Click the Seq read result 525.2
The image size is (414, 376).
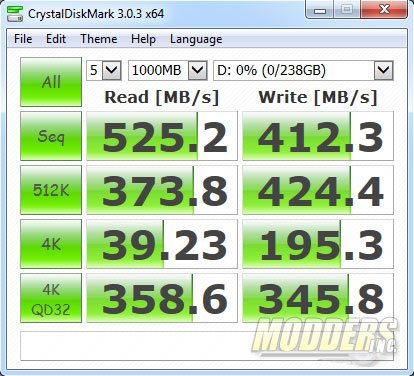click(162, 136)
